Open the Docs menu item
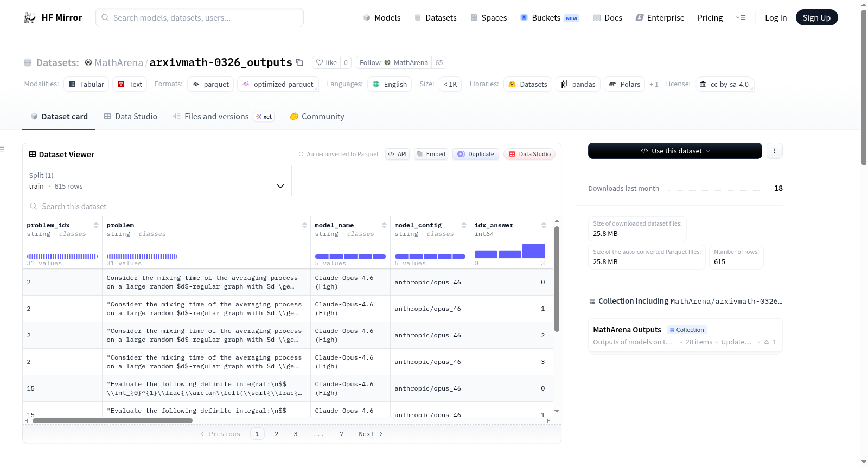 pos(607,17)
